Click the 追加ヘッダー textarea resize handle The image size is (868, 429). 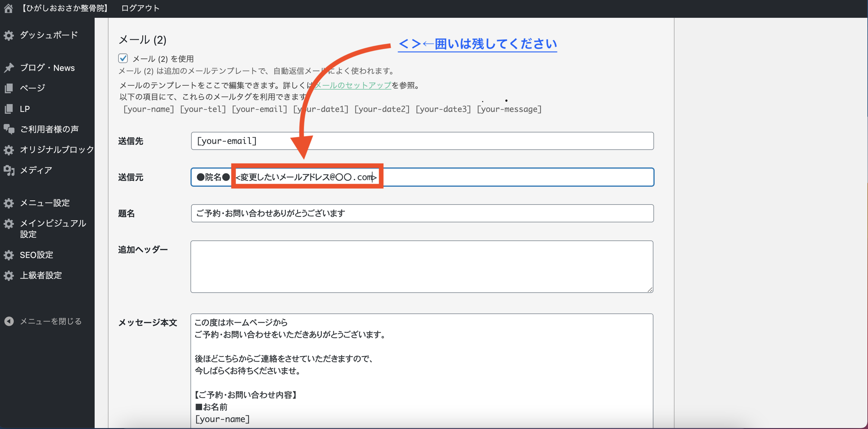[650, 290]
